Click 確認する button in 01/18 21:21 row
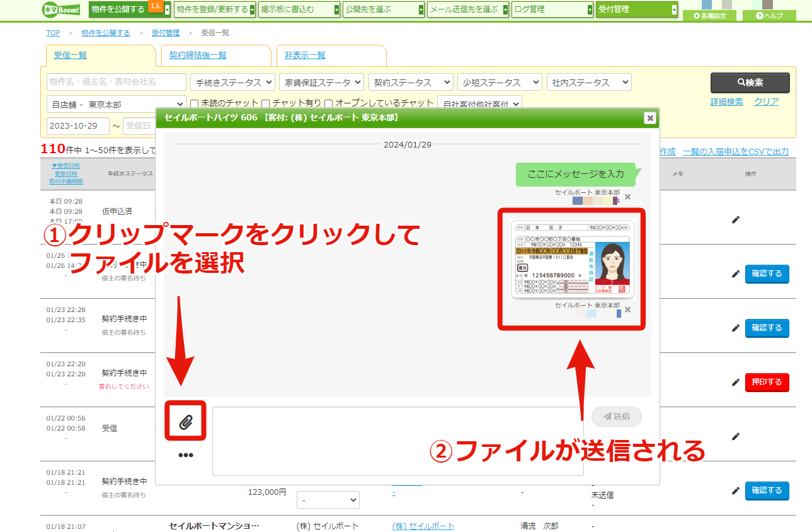Image resolution: width=812 pixels, height=532 pixels. point(767,490)
